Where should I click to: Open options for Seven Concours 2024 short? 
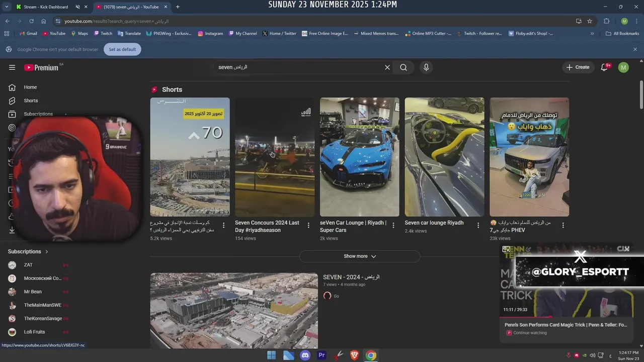(308, 225)
